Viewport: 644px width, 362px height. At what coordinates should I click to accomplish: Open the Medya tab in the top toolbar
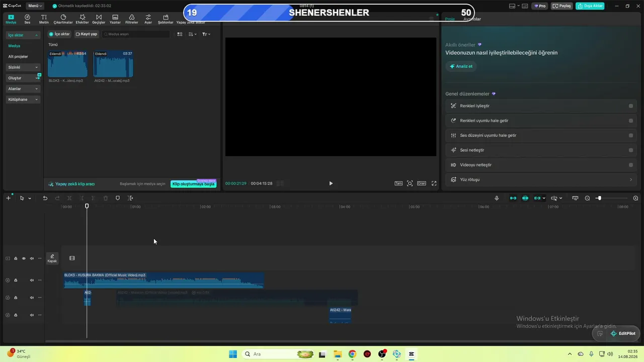[x=11, y=19]
